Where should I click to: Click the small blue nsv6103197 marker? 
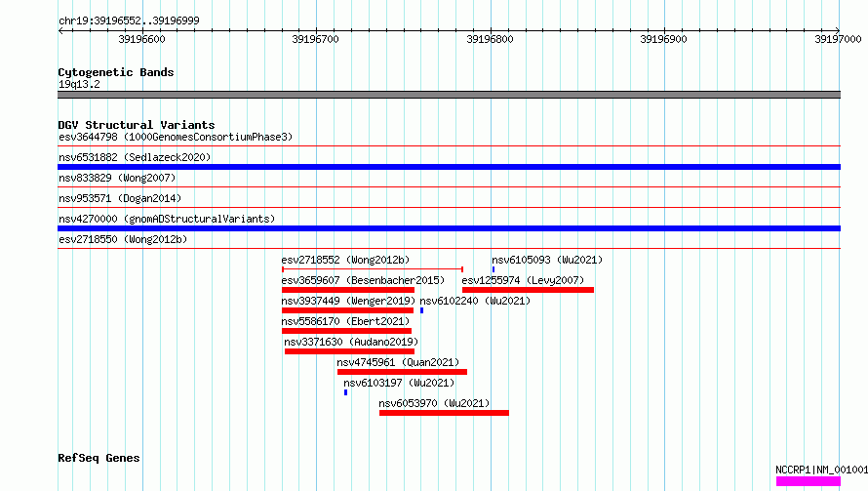point(346,392)
